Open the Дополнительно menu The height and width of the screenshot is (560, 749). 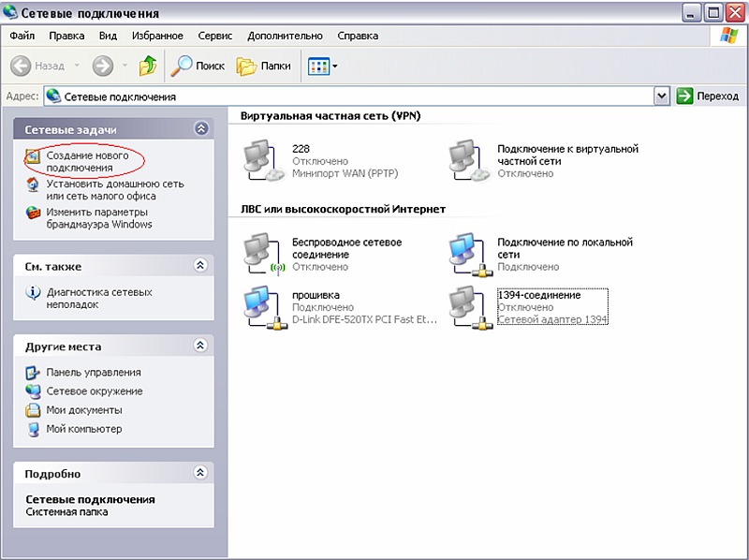(285, 36)
